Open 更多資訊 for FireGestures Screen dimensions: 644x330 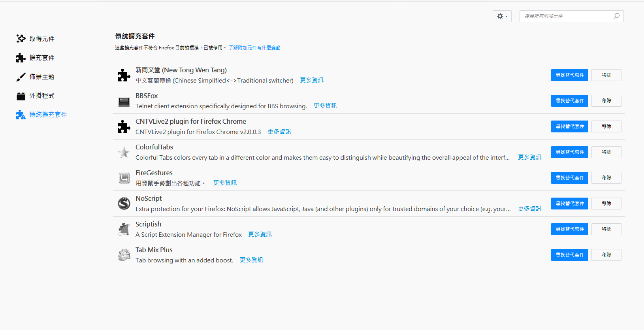tap(225, 183)
